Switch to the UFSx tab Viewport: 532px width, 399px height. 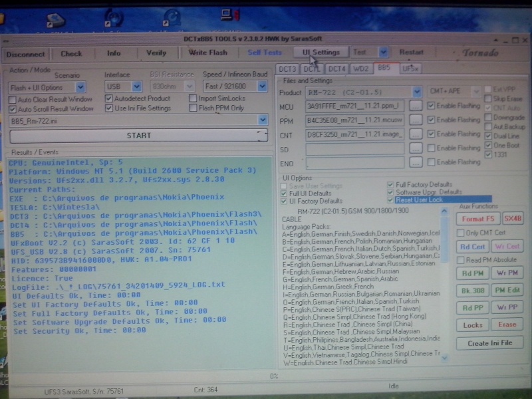click(410, 69)
